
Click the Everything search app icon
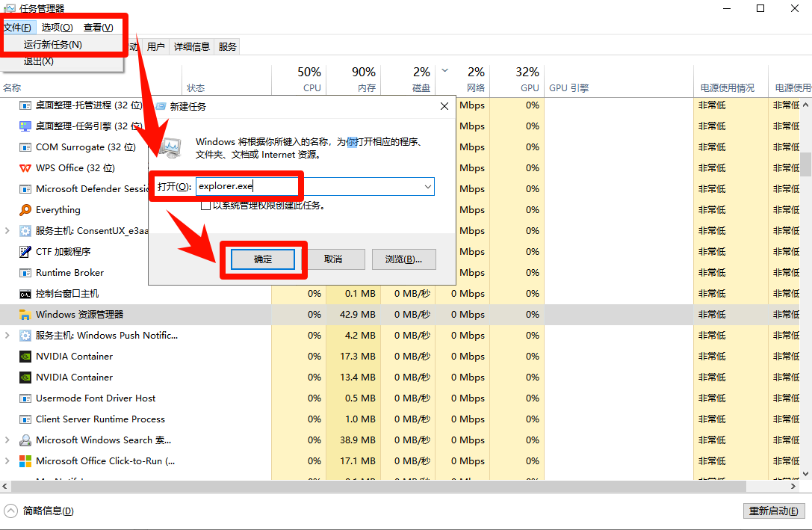[25, 210]
